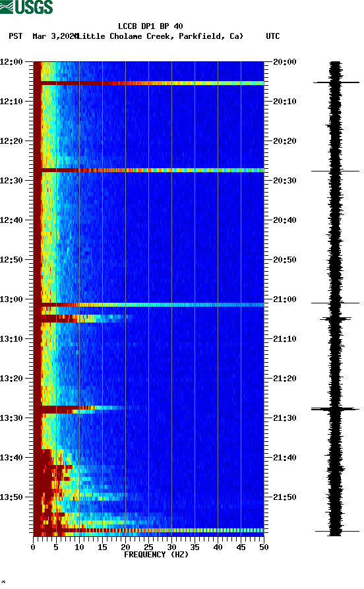Click the broadband band at bottom of spectrogram
The width and height of the screenshot is (364, 589).
[149, 530]
